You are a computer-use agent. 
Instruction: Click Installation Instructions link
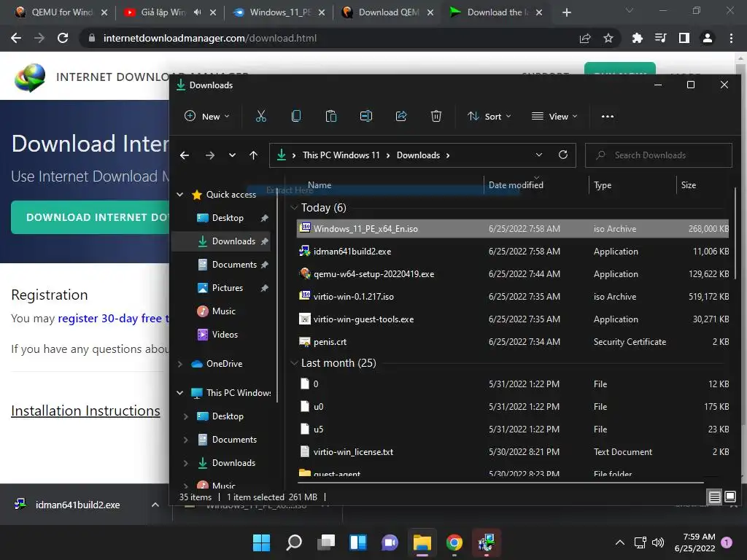tap(86, 411)
